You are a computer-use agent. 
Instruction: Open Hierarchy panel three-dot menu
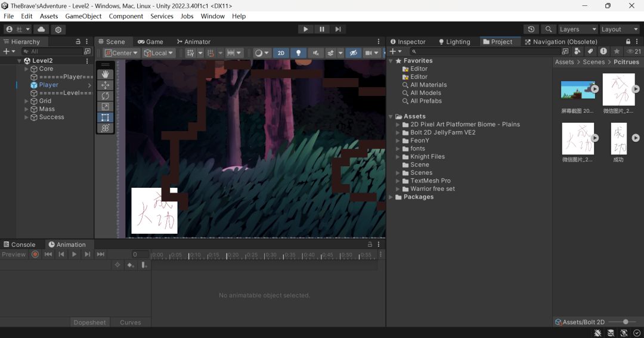click(86, 42)
